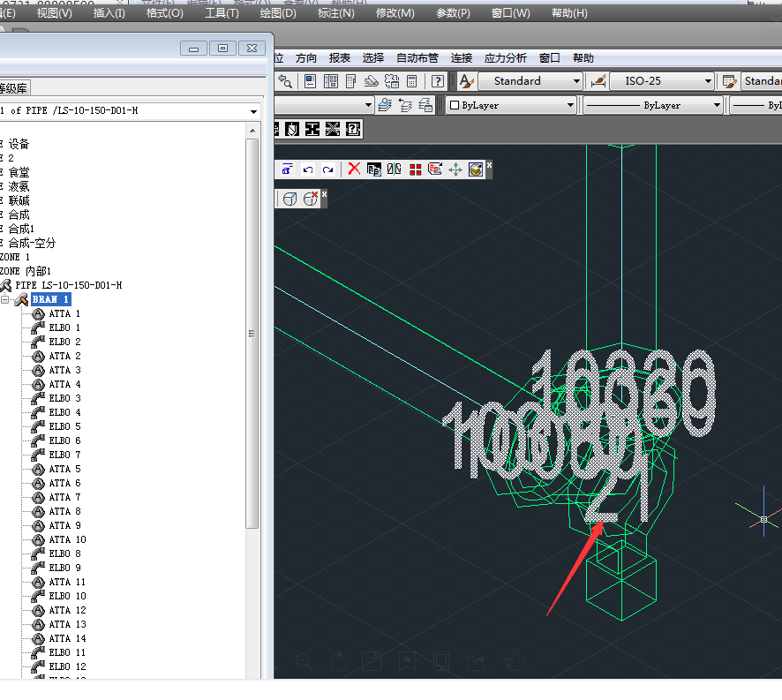Select ATTA 14 in the tree
Screen dimensions: 782x700
coord(67,638)
